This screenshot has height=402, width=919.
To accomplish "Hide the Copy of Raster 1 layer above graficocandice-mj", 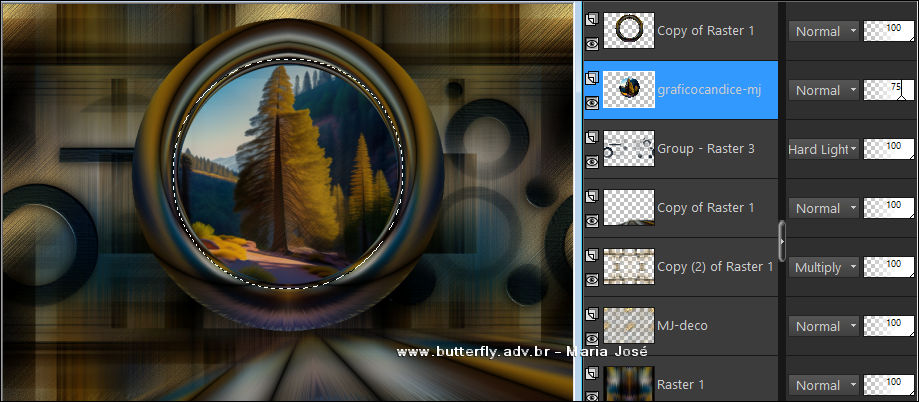I will (x=592, y=43).
